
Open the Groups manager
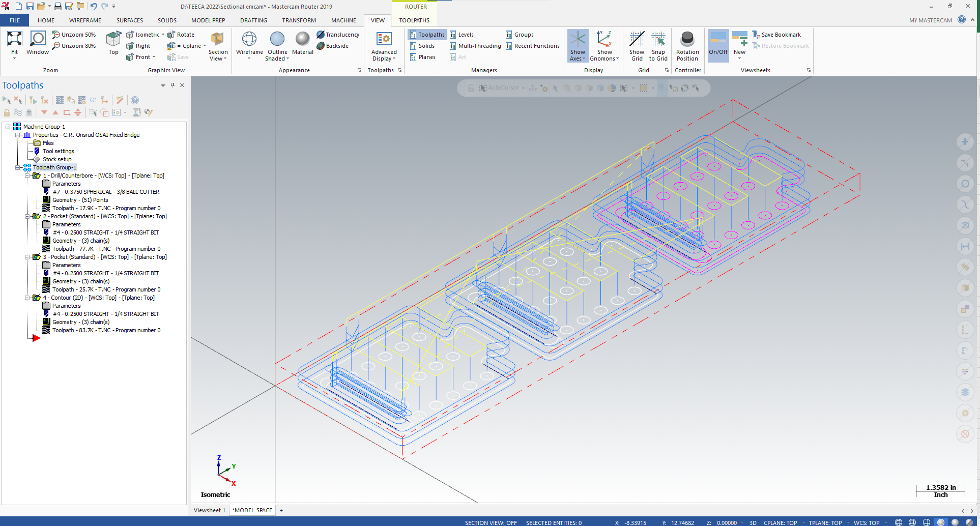point(520,35)
